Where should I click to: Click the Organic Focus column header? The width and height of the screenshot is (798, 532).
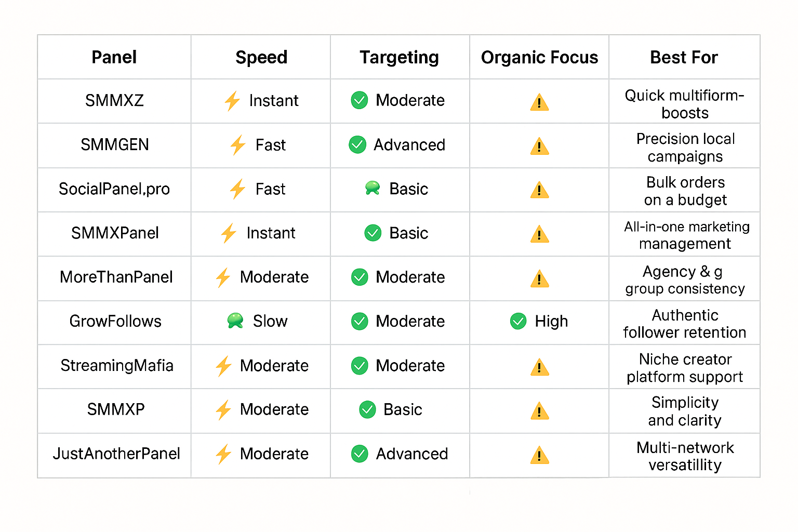point(539,57)
